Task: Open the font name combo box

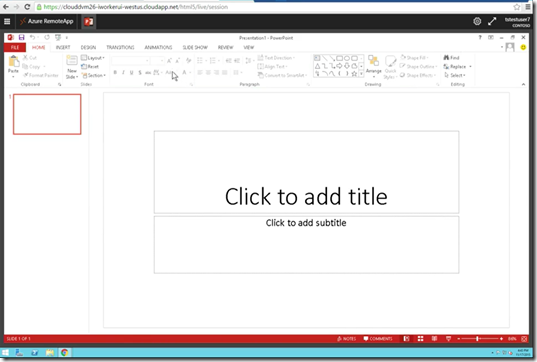Action: click(x=130, y=61)
